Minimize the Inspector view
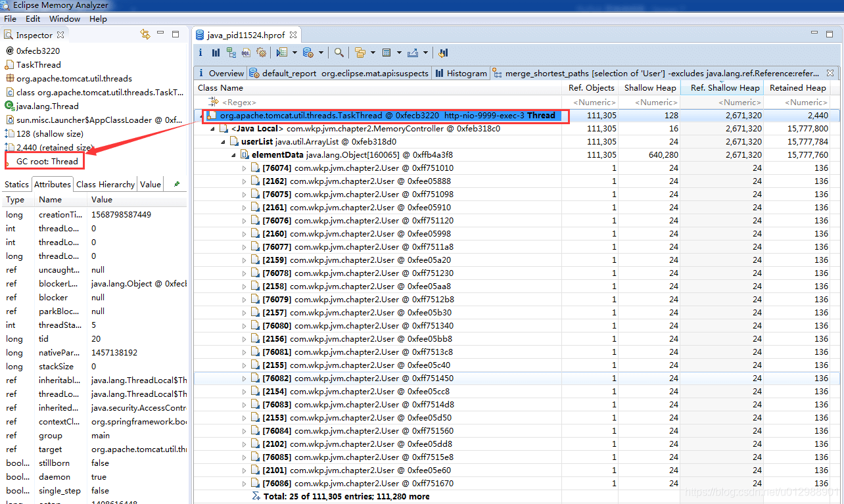844x504 pixels. tap(160, 34)
